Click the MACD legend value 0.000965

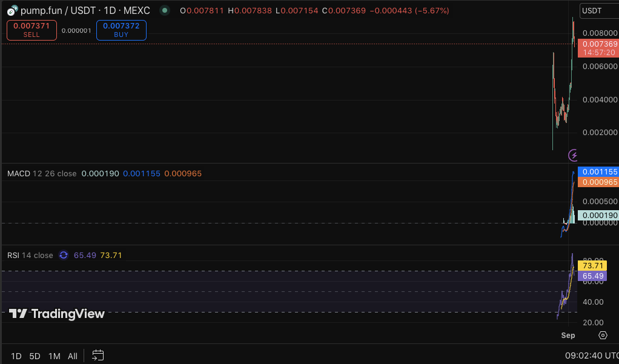[x=183, y=173]
